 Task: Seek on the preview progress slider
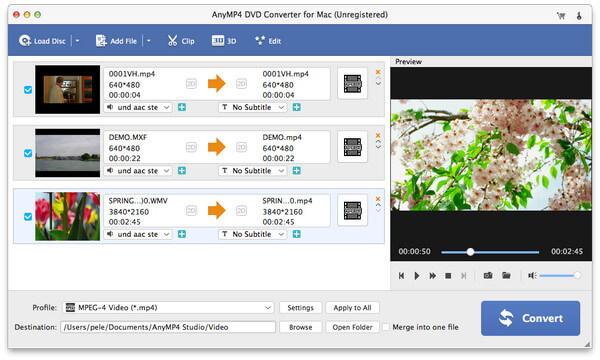point(490,252)
